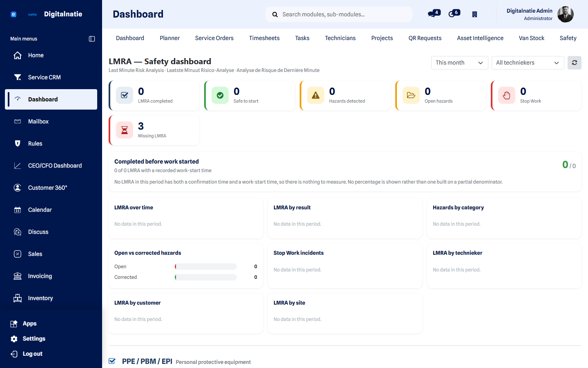The width and height of the screenshot is (588, 368).
Task: Switch to the Van Stock tab
Action: click(x=532, y=38)
